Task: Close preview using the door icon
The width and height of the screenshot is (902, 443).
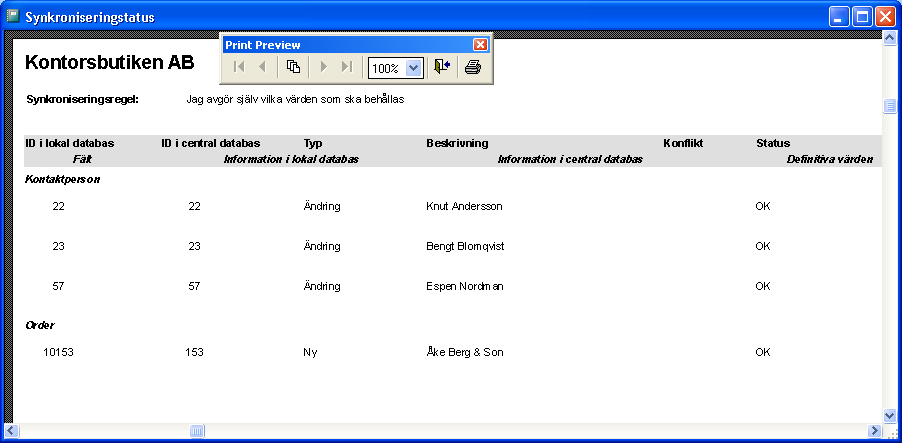Action: pos(442,67)
